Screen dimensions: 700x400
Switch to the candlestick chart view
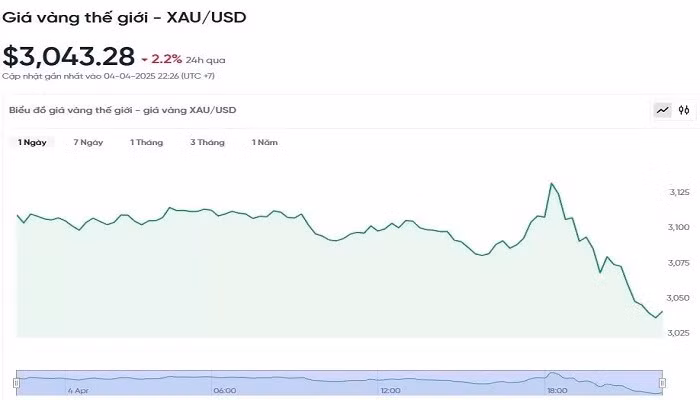[x=684, y=110]
